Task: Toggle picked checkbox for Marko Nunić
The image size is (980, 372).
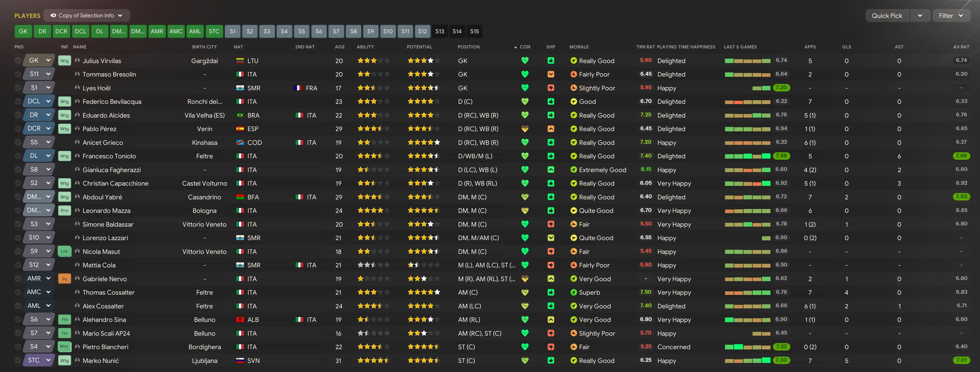Action: click(x=18, y=361)
